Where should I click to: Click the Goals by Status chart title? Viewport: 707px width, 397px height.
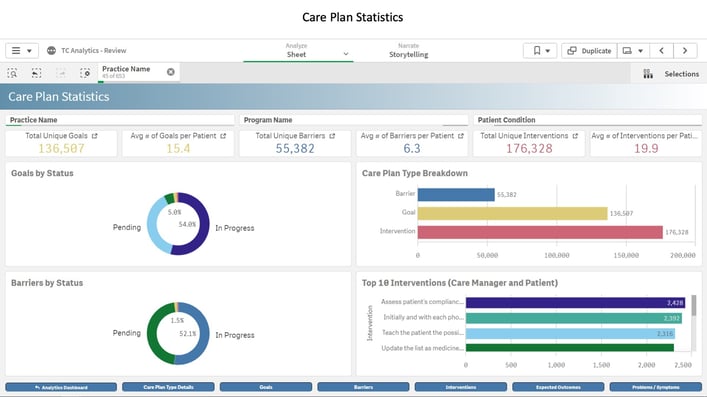42,173
